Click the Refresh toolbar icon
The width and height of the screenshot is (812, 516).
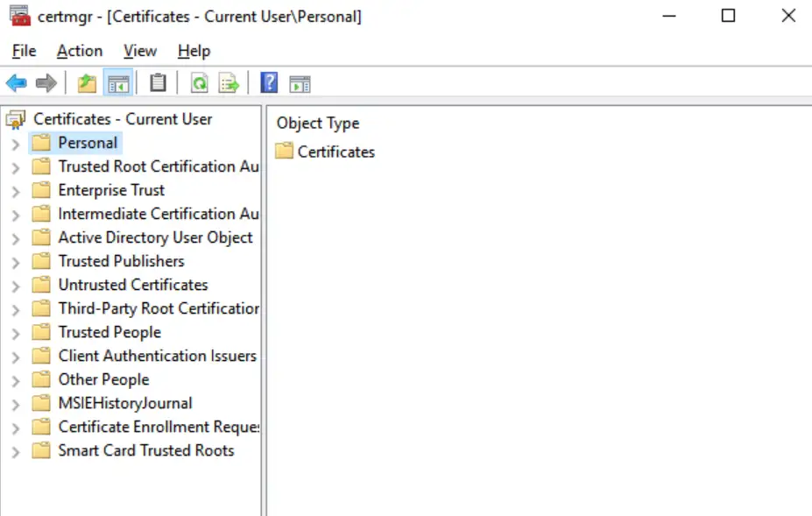coord(201,82)
